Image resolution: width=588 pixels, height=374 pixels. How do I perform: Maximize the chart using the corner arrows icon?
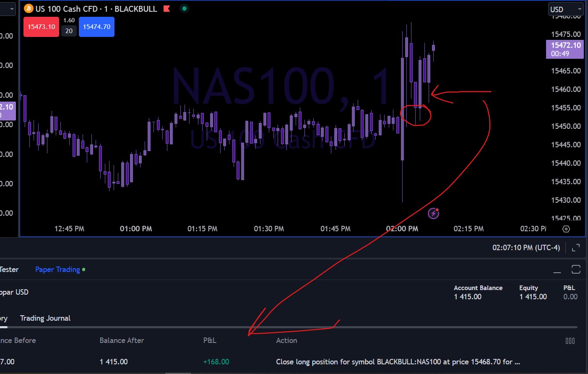[576, 248]
